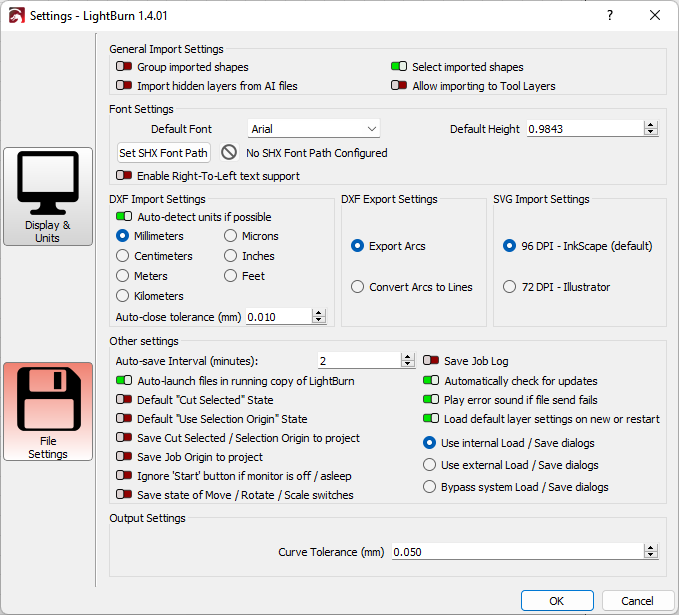The width and height of the screenshot is (679, 615).
Task: Select 72 DPI - Illustrator SVG import
Action: (509, 287)
